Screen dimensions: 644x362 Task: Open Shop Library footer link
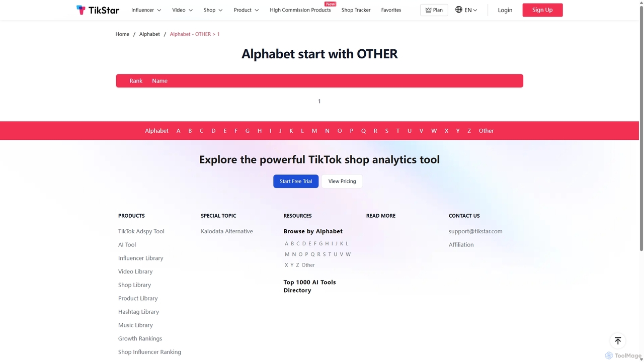click(x=135, y=285)
